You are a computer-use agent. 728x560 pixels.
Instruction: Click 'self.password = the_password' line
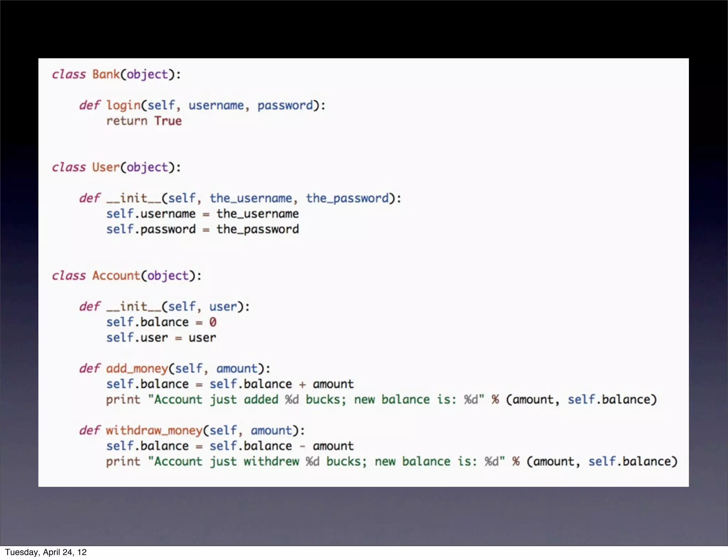pos(202,229)
